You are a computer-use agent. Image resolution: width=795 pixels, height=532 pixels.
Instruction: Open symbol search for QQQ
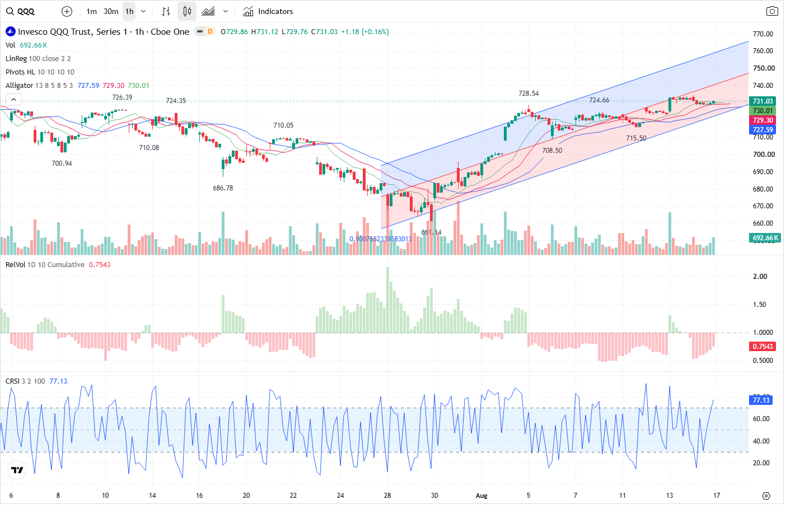click(21, 11)
